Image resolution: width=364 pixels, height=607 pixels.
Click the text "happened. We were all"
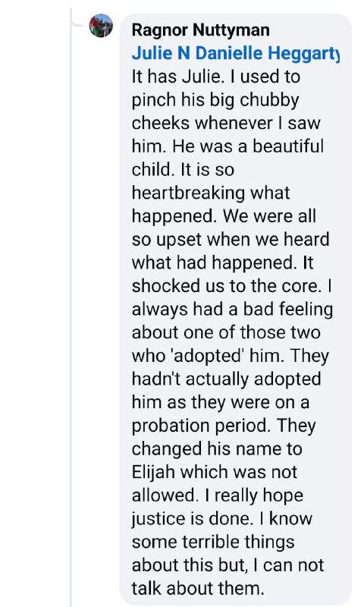coord(224,216)
